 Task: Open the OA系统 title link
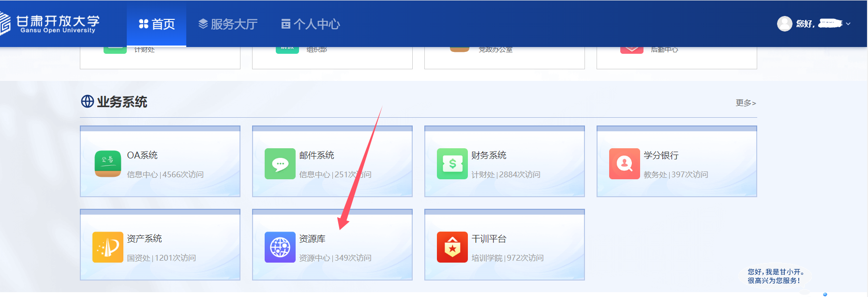[x=142, y=155]
